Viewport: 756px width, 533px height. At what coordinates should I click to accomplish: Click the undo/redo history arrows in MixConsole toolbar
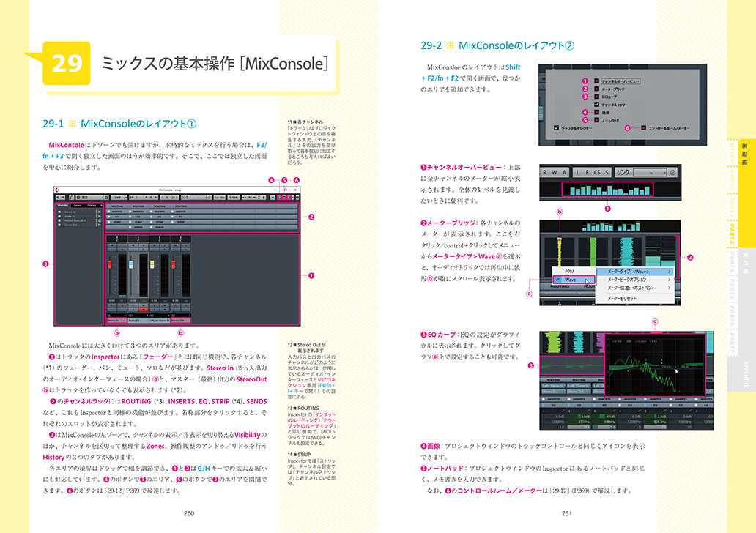[x=59, y=198]
